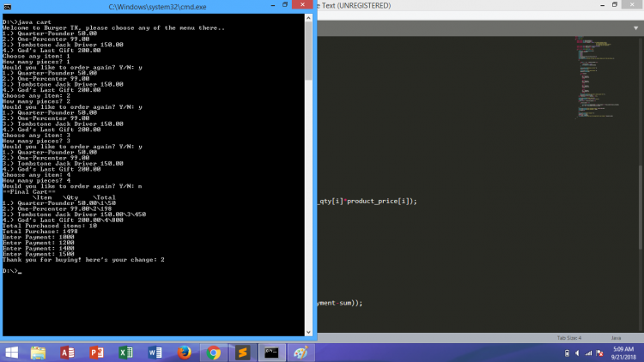Click the Sublime Text editor scrollbar
The width and height of the screenshot is (644, 362).
coord(641,208)
